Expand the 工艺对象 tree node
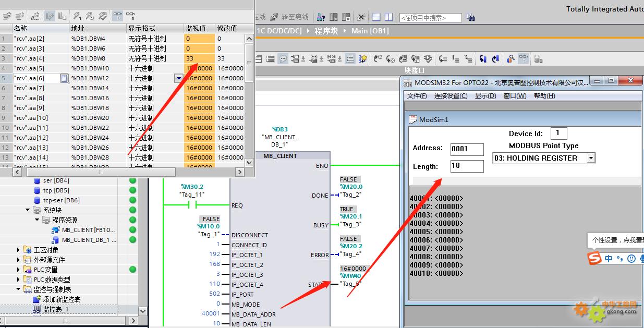Viewport: 644px width, 328px height. [19, 250]
